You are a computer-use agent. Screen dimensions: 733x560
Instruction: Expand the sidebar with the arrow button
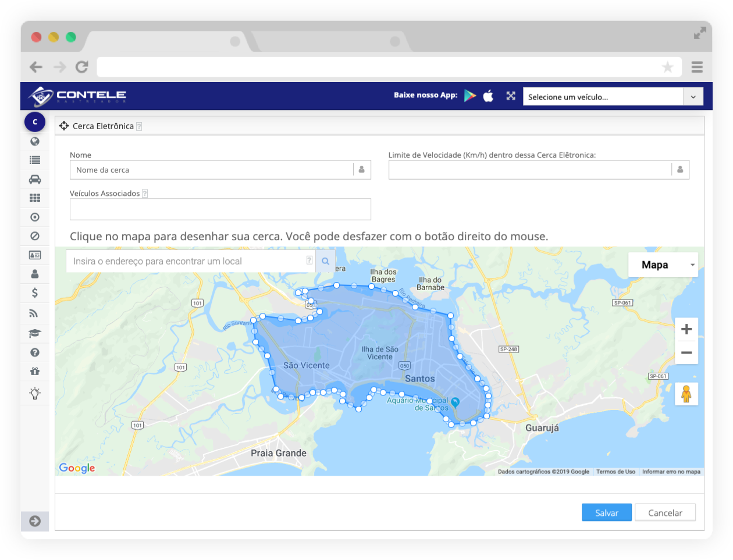point(35,521)
